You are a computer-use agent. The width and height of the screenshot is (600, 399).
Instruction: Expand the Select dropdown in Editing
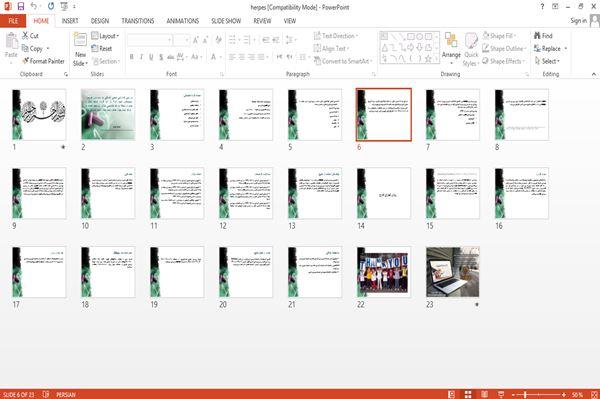click(x=547, y=61)
